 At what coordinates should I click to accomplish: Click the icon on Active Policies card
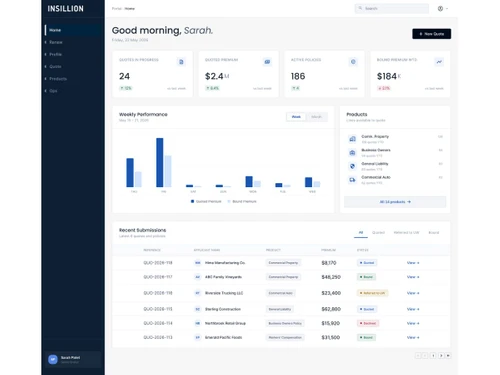(353, 62)
